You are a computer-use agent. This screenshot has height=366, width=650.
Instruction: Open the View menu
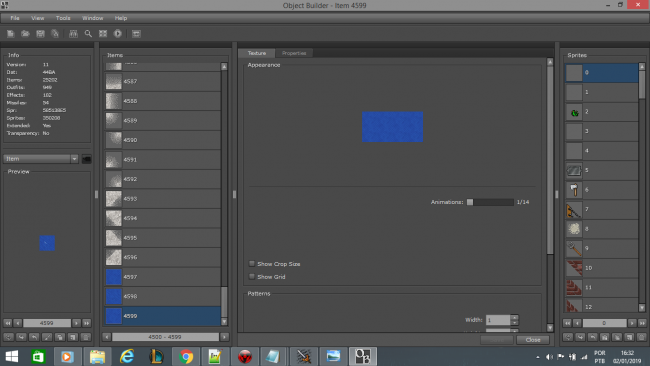37,18
